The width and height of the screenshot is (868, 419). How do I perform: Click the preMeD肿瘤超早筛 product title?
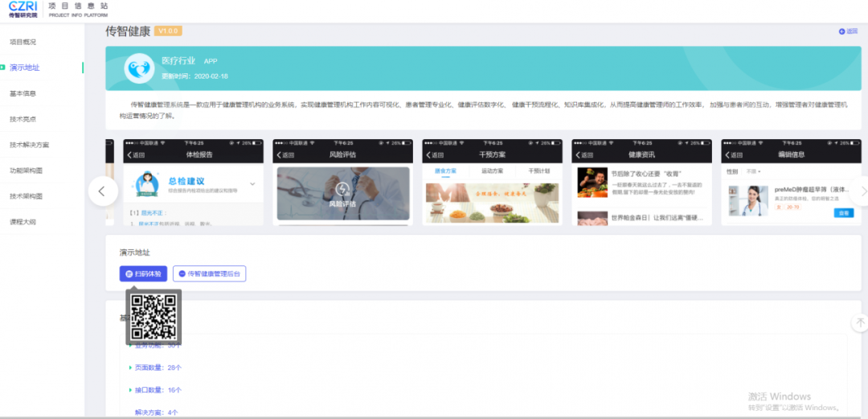pos(811,189)
